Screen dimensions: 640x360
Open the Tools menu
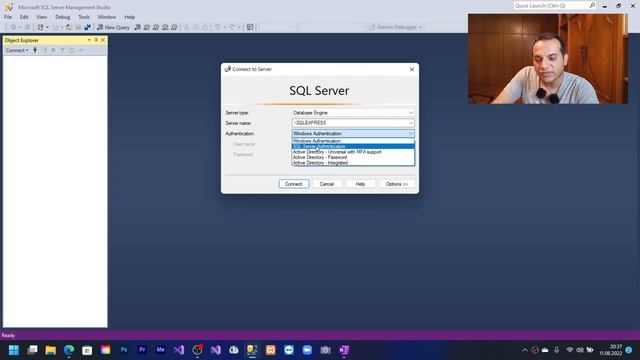coord(84,17)
